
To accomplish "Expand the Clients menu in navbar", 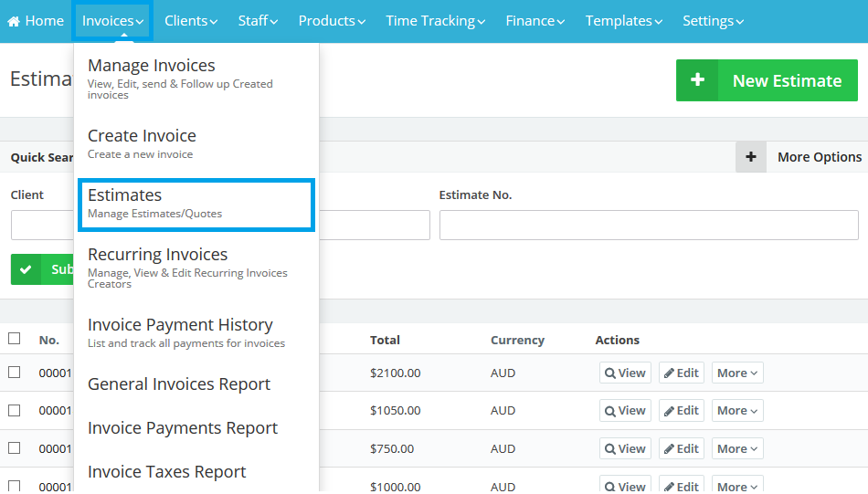I will pos(191,21).
